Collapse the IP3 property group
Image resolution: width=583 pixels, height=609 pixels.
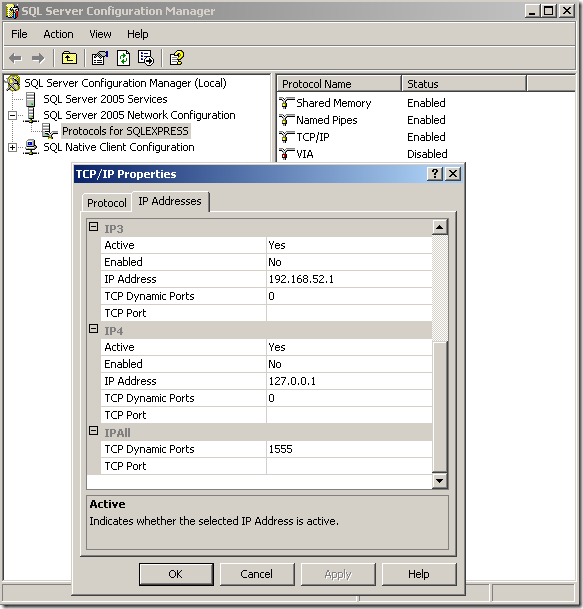(93, 226)
